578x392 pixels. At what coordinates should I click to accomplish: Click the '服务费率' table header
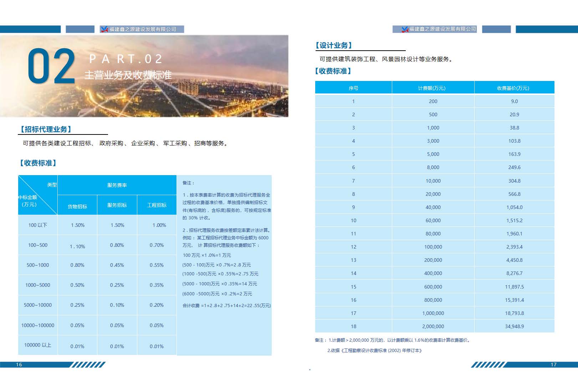point(117,185)
